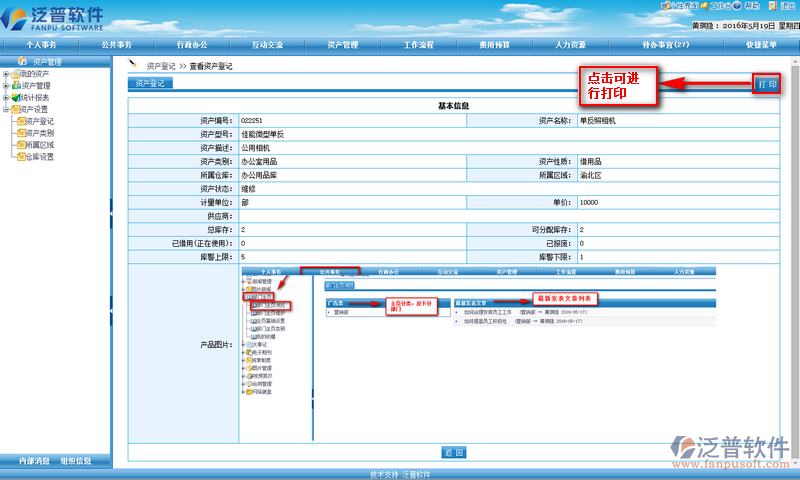
Task: Open the 行政办公 menu
Action: [191, 45]
